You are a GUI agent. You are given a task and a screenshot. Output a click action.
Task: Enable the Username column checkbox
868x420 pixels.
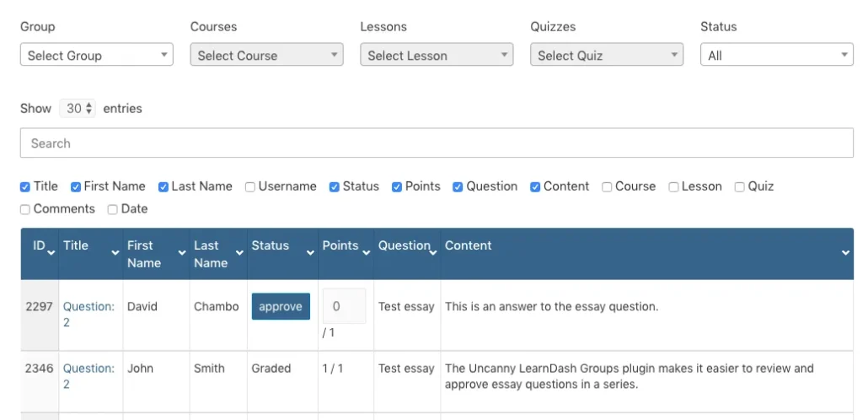(x=250, y=187)
